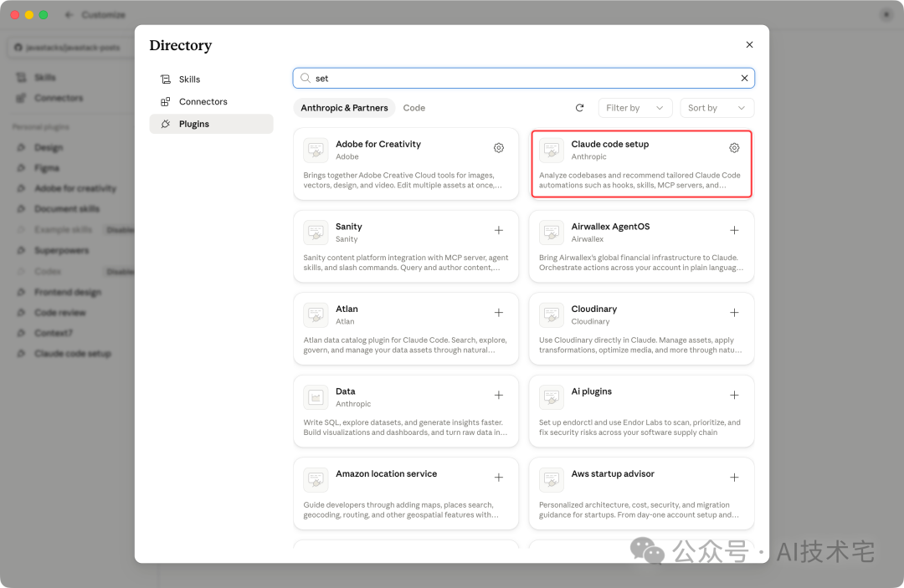Screen dimensions: 904x588
Task: Open Connectors in the Directory sidebar
Action: click(211, 101)
